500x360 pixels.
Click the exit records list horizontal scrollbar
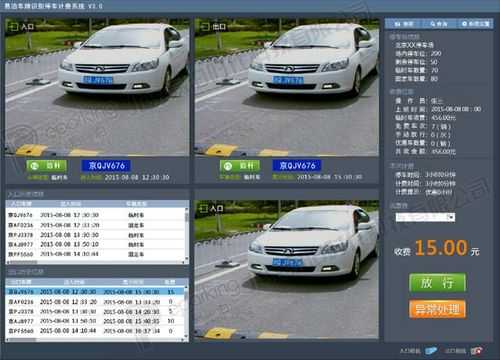coord(95,340)
